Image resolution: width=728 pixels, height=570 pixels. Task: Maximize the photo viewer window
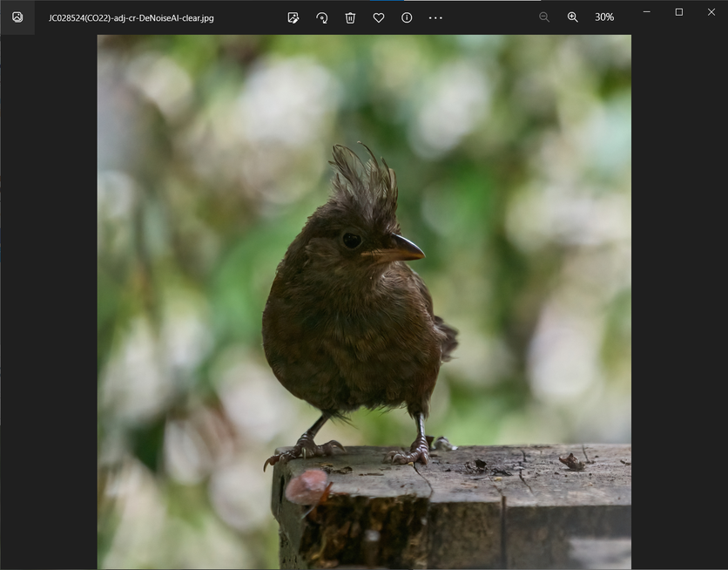(678, 11)
